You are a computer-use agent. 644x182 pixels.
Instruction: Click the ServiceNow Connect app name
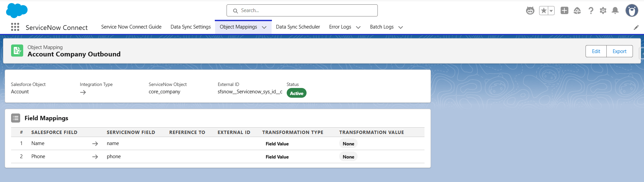pyautogui.click(x=56, y=28)
